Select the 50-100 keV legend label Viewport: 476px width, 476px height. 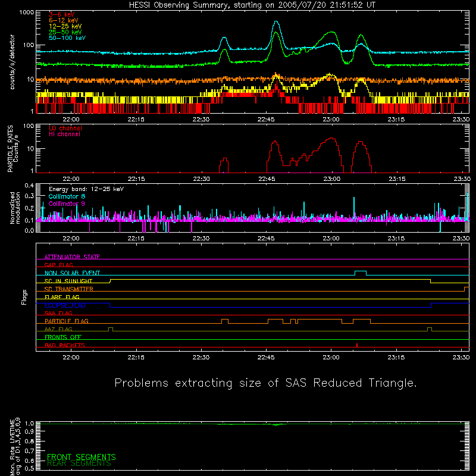pos(67,38)
